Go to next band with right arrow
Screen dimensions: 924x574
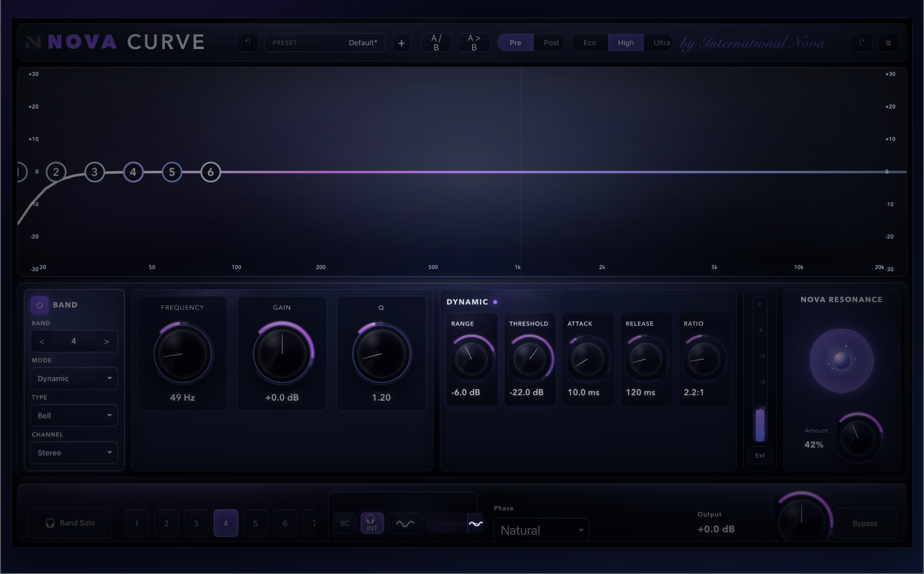[x=106, y=341]
